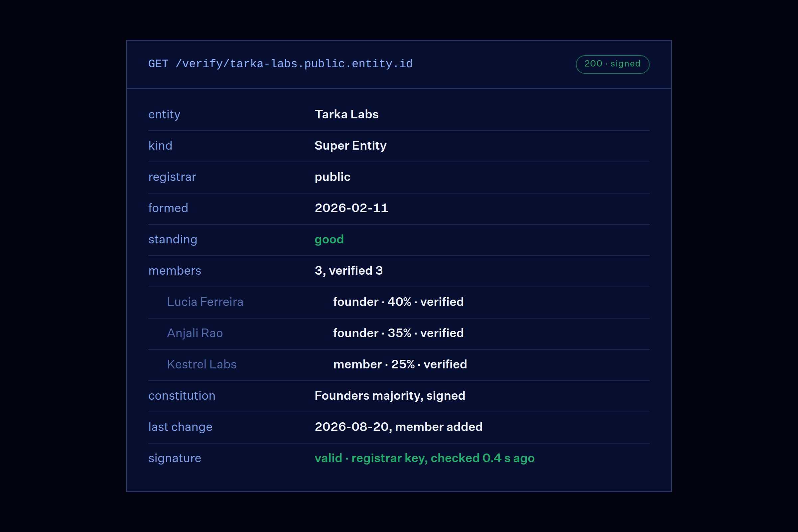Select '2026-08-20, member added' value

point(398,427)
